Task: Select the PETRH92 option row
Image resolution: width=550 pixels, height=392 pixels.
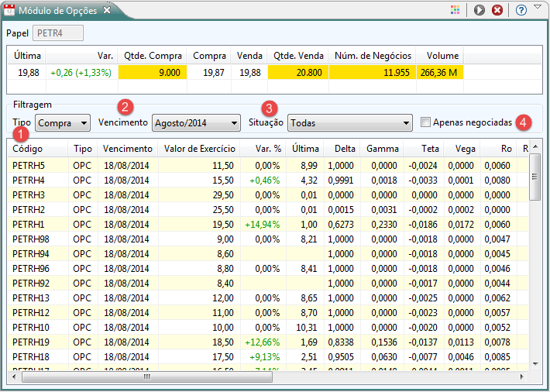Action: (x=268, y=284)
